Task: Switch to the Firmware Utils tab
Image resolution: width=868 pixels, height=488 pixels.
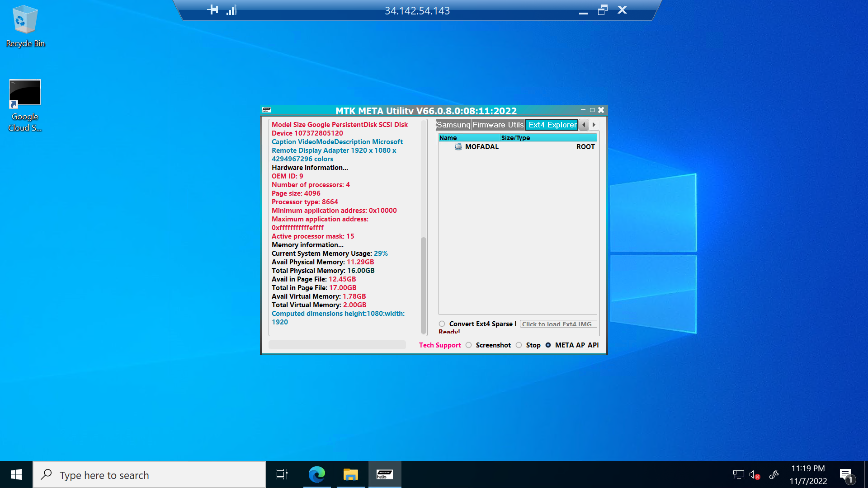Action: [x=498, y=125]
